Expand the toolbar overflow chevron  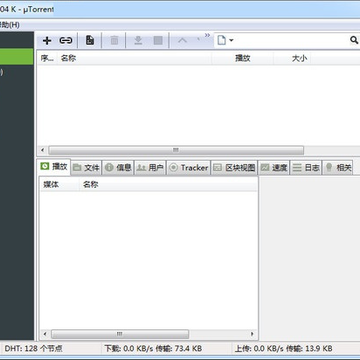coord(207,35)
